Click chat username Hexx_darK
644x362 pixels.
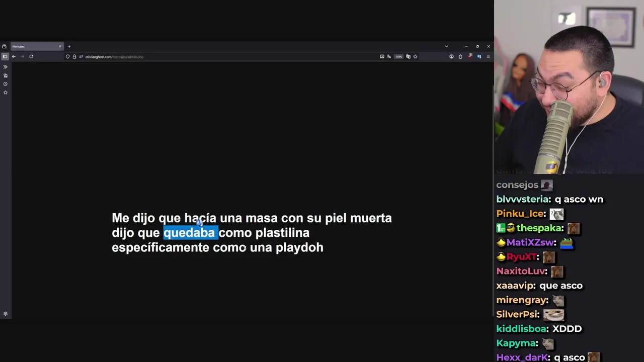coord(523,357)
